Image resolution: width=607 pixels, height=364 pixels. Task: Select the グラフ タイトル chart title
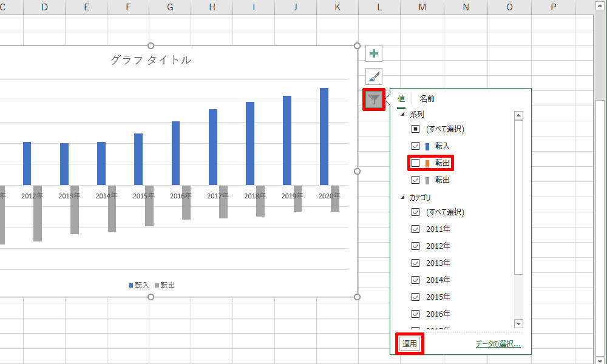click(x=151, y=59)
